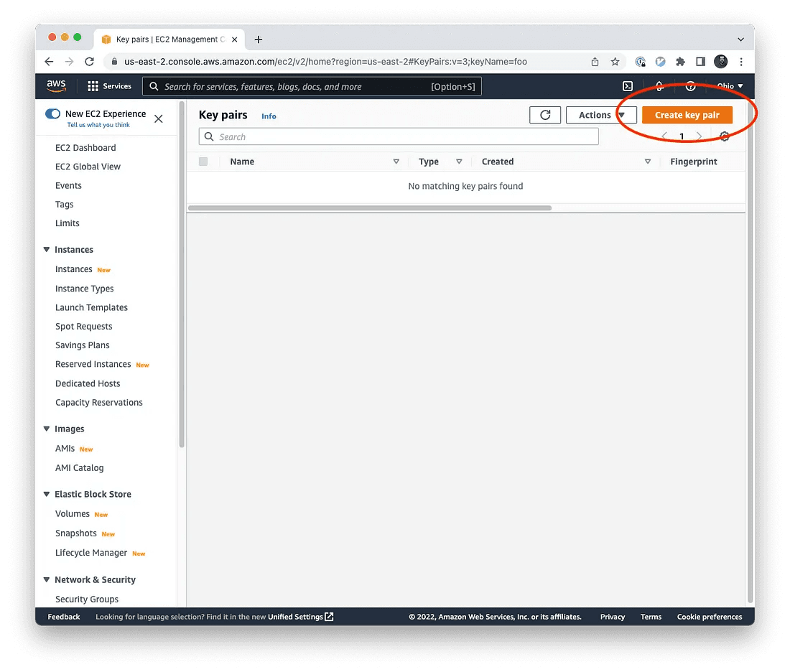The width and height of the screenshot is (790, 672).
Task: Open the notifications bell
Action: (659, 86)
